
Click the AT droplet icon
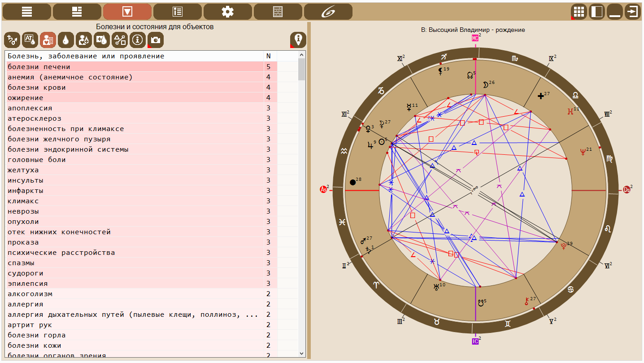click(x=30, y=40)
